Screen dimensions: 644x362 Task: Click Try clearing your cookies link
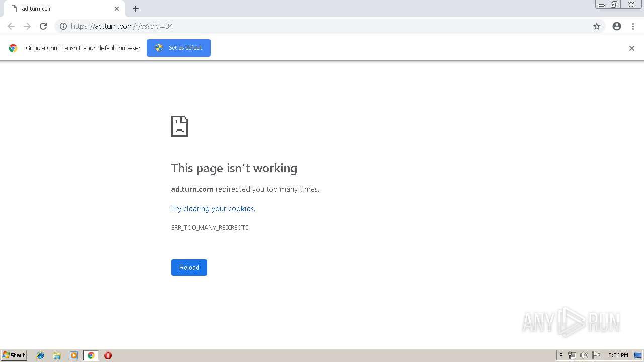213,209
